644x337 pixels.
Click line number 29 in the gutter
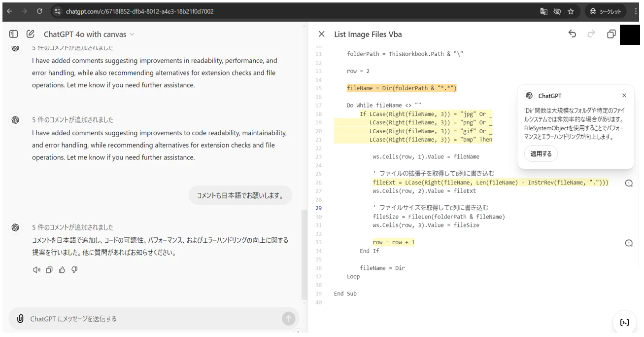coord(318,208)
